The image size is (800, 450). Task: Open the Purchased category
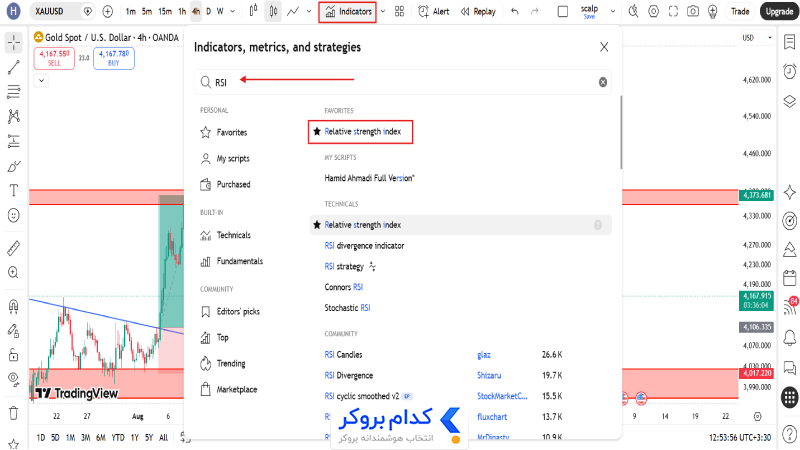225,184
